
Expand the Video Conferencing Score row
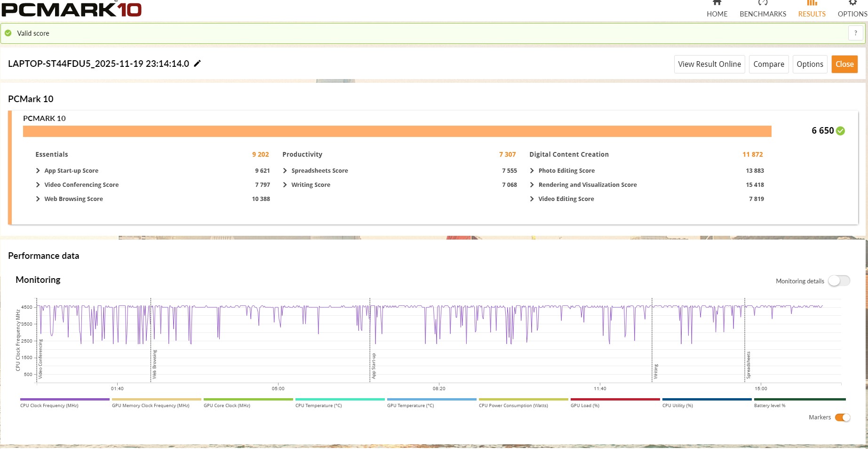tap(38, 185)
